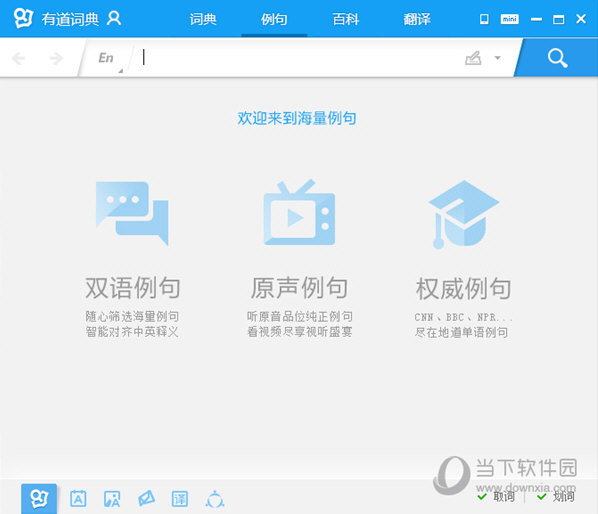Open the 百科 tab
Screen dimensions: 598x514
(x=346, y=19)
